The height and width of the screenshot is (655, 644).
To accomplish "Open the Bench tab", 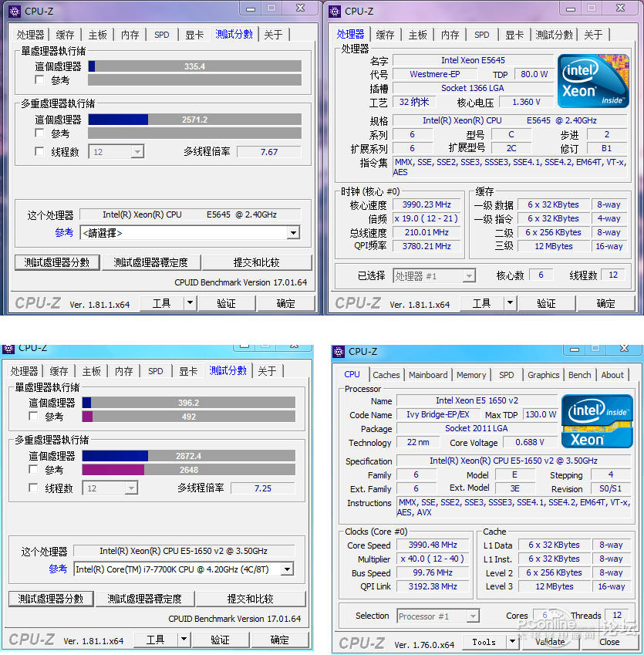I will click(580, 375).
